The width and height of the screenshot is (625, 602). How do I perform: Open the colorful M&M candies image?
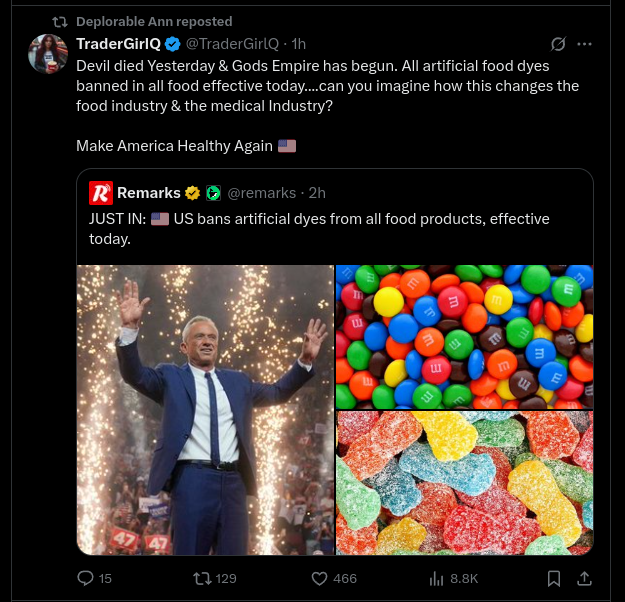[x=464, y=336]
